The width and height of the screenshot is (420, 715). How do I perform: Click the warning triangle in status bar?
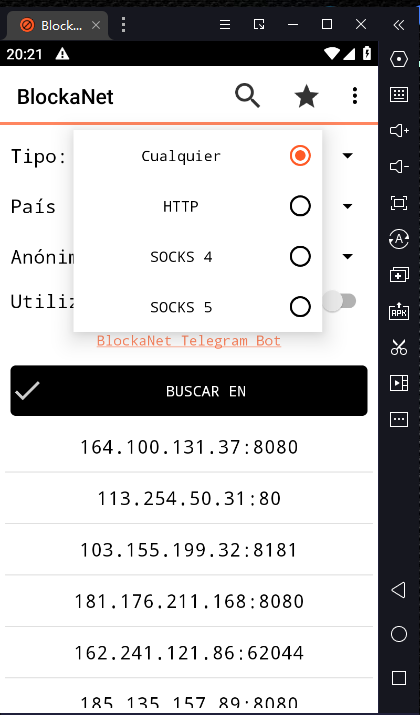(x=62, y=54)
